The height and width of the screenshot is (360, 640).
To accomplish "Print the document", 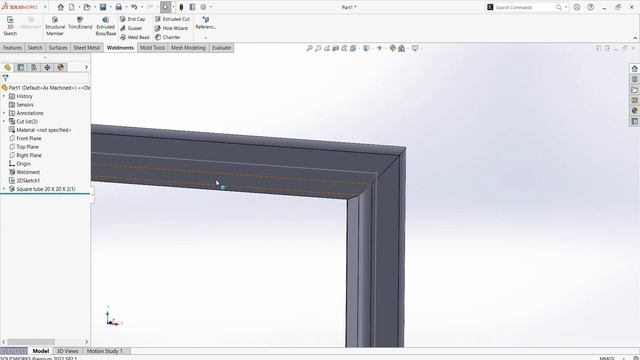I will (x=118, y=7).
